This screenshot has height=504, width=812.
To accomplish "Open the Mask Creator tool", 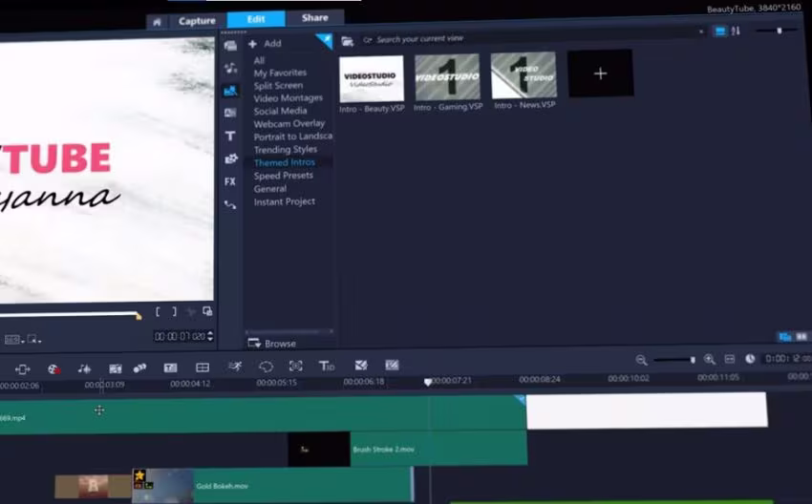I will (x=266, y=367).
